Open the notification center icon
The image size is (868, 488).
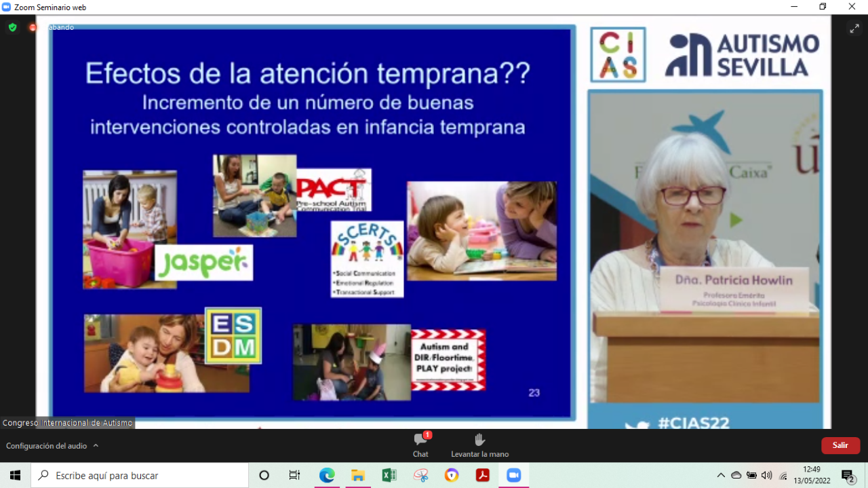pos(848,476)
